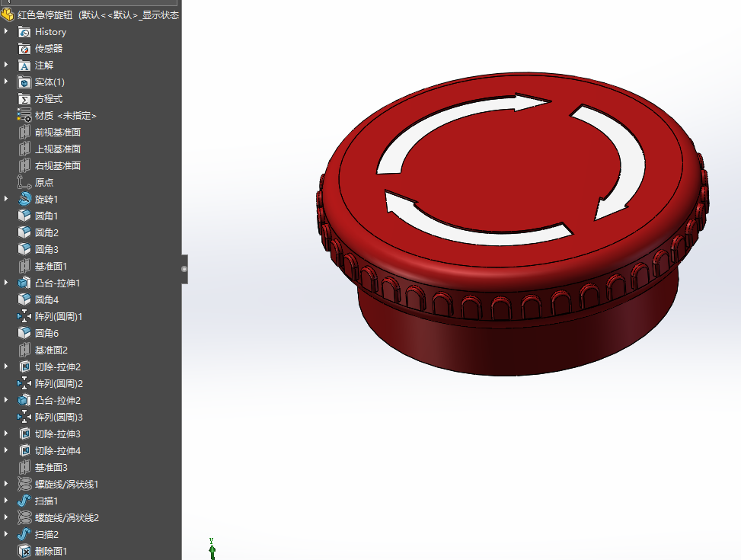Expand the 凸台-拉伸2 feature

(6, 400)
